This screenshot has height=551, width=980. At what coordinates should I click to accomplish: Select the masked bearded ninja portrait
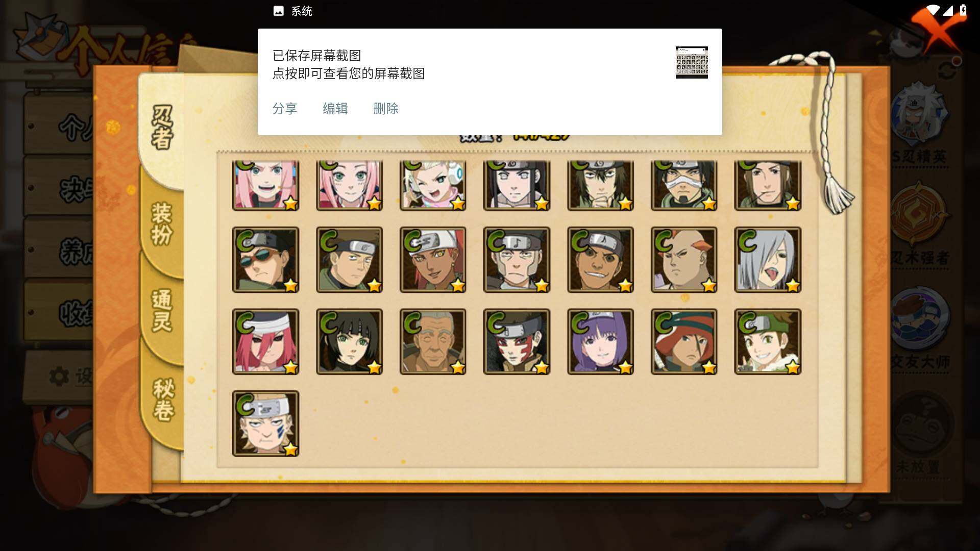click(684, 185)
